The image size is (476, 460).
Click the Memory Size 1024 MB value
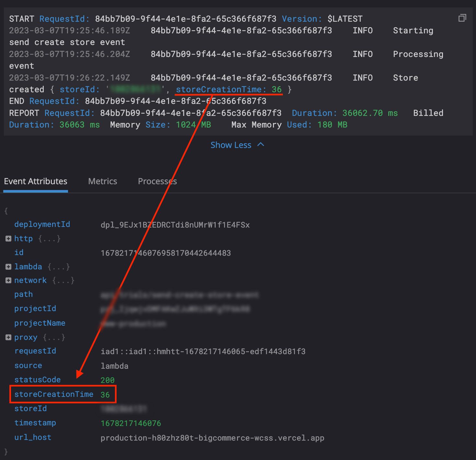(x=193, y=125)
